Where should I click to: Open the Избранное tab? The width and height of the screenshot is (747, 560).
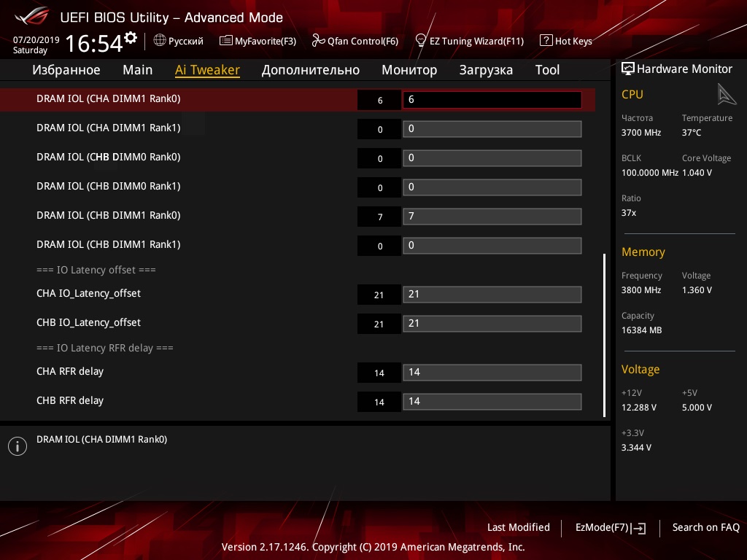pos(66,70)
